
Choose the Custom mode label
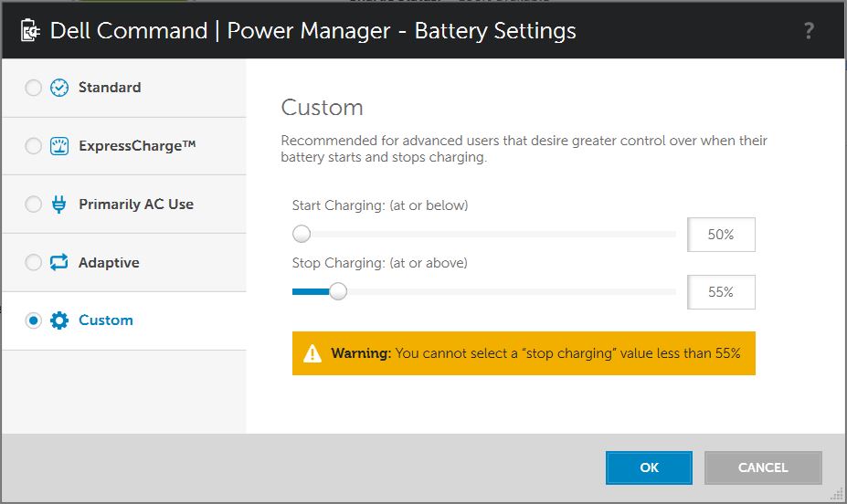coord(106,320)
